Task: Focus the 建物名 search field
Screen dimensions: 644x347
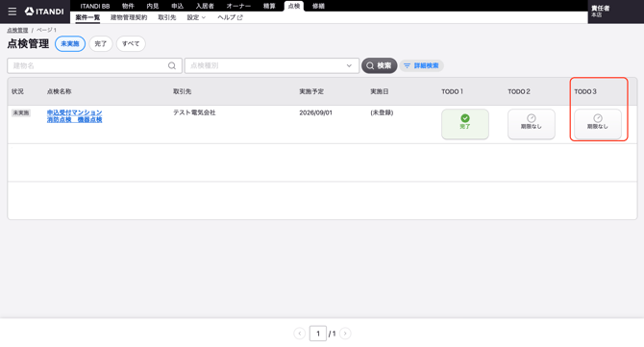Action: [x=94, y=65]
